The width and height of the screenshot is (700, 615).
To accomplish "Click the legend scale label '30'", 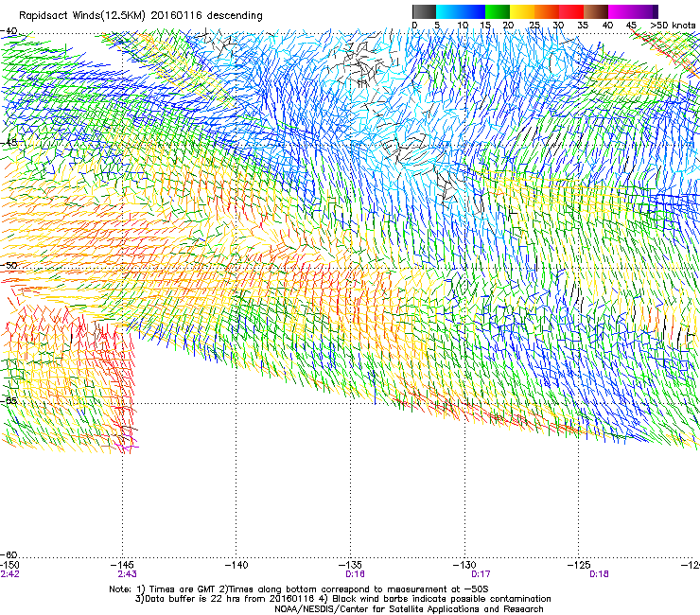I will click(558, 26).
